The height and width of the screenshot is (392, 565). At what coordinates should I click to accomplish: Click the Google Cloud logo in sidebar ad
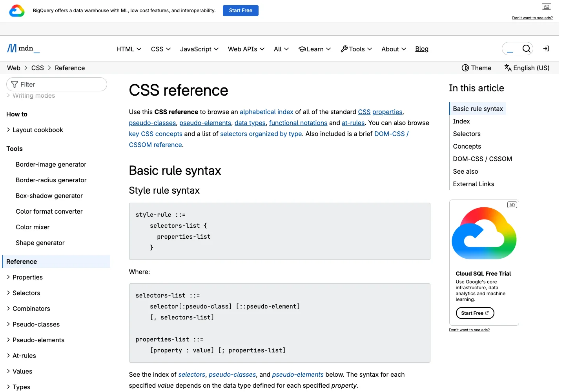pyautogui.click(x=484, y=233)
